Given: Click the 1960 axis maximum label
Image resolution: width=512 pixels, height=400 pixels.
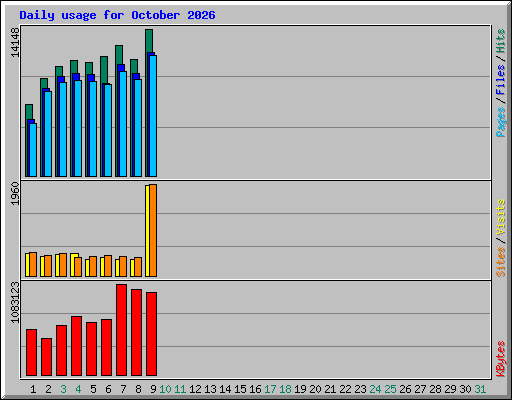Looking at the screenshot, I should [x=15, y=194].
